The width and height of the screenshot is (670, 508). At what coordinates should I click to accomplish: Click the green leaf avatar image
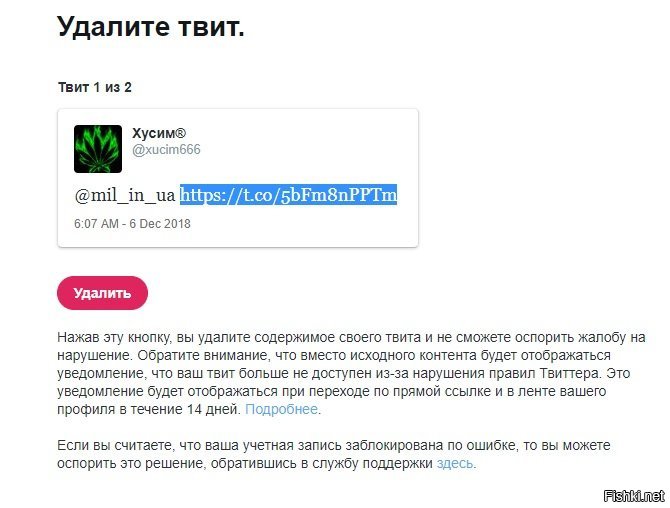click(98, 149)
